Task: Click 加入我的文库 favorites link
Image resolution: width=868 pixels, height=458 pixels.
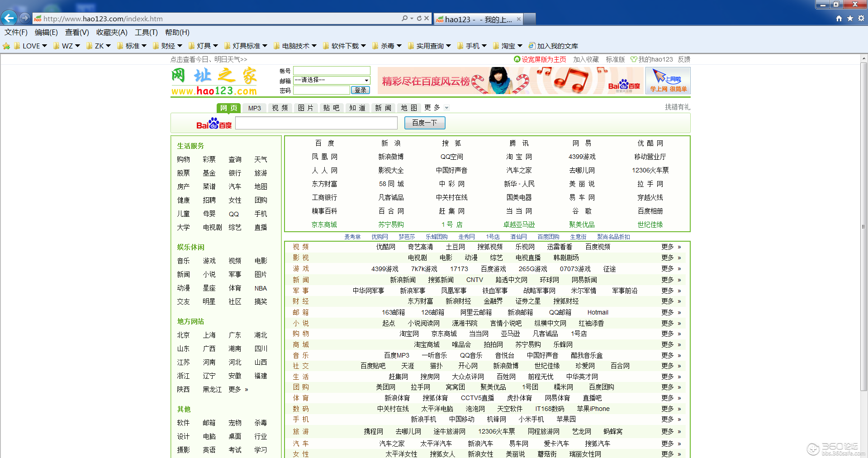Action: (553, 46)
